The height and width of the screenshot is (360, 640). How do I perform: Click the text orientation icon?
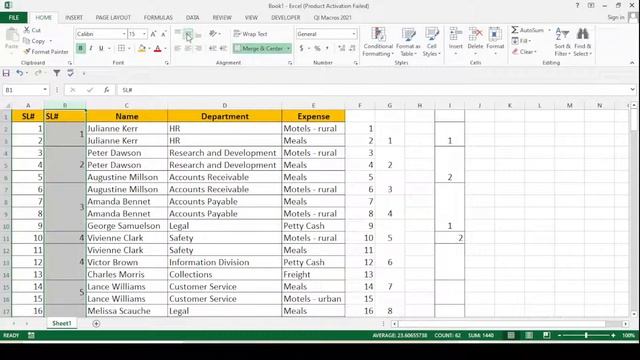coord(213,34)
